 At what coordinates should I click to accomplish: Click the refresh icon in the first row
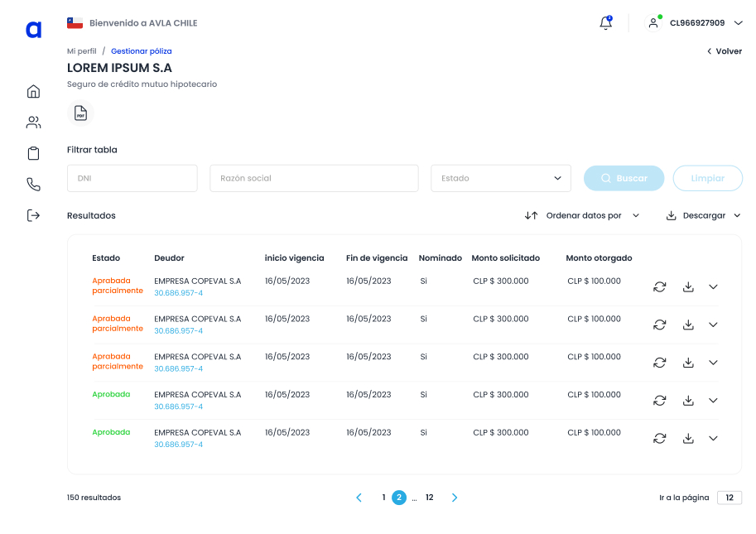(x=659, y=287)
